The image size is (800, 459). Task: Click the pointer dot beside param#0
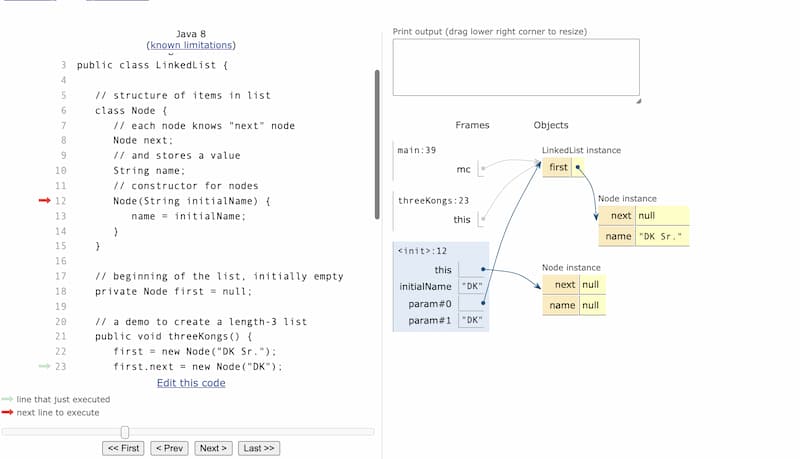(483, 303)
